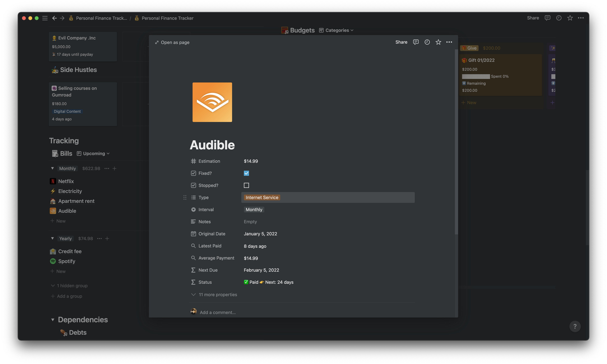
Task: Switch to the Budgets tab
Action: (302, 30)
